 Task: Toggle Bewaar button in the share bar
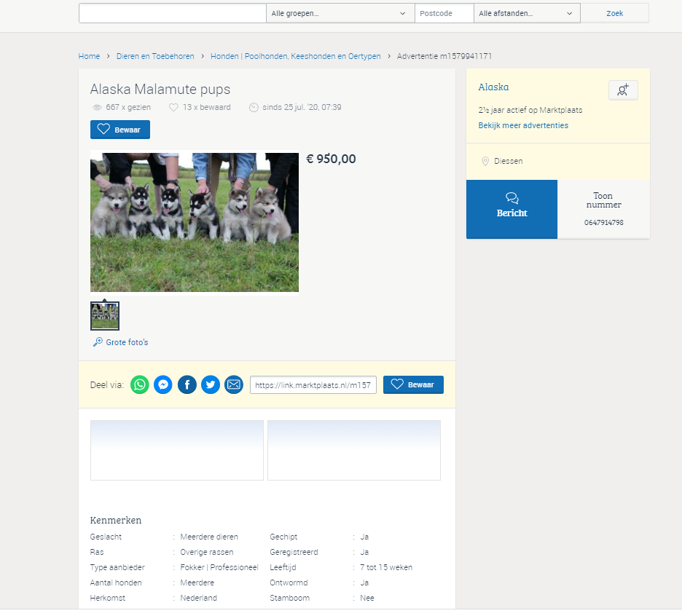[x=413, y=384]
